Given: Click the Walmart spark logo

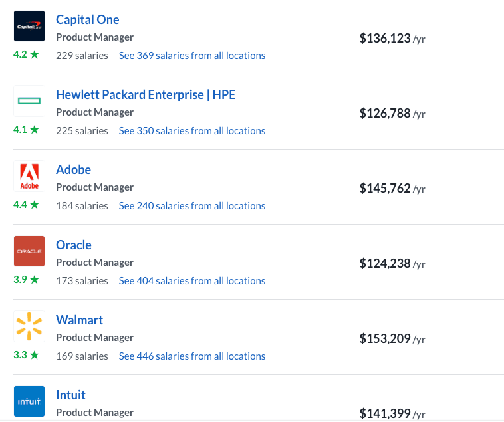Looking at the screenshot, I should [x=29, y=326].
